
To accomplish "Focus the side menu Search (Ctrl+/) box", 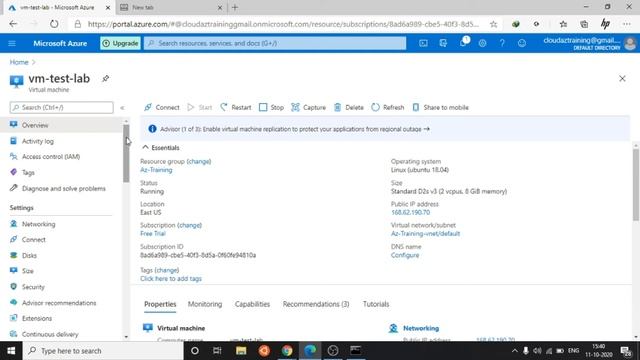I will coord(62,107).
